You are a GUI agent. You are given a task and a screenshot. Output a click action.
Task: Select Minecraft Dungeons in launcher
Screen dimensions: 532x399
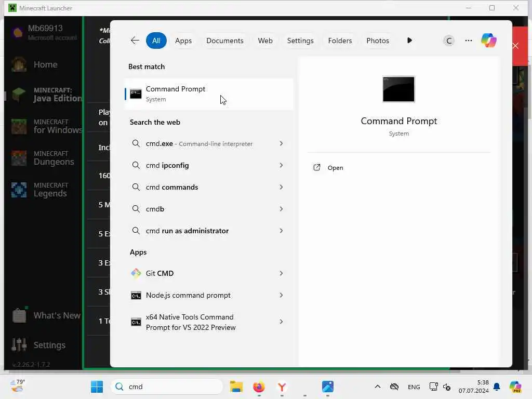44,158
